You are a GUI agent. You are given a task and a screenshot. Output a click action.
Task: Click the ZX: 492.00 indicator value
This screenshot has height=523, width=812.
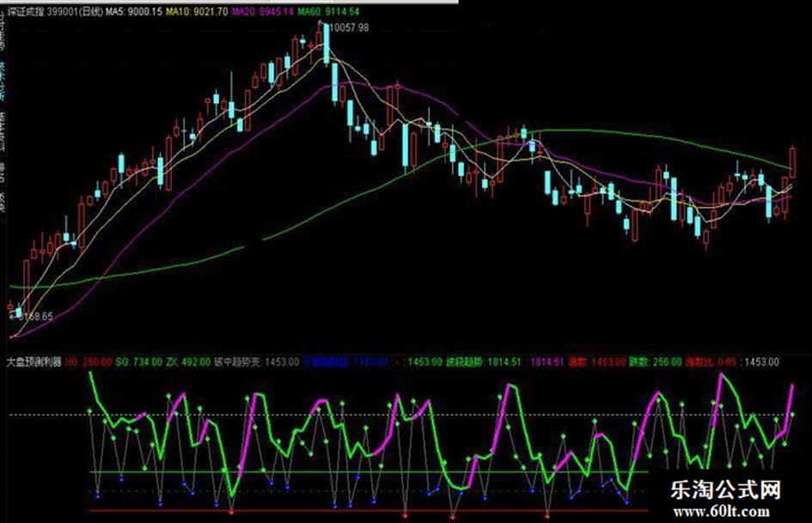click(x=188, y=362)
